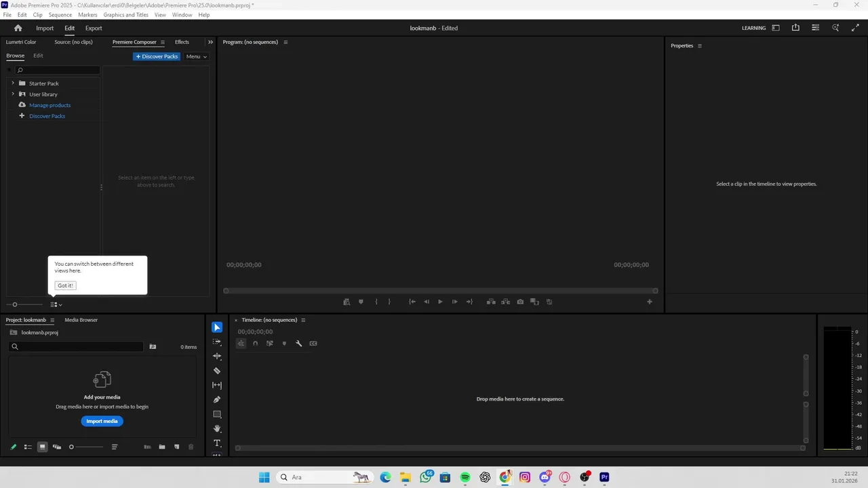
Task: Switch to the Lumetri Color tab
Action: (21, 42)
